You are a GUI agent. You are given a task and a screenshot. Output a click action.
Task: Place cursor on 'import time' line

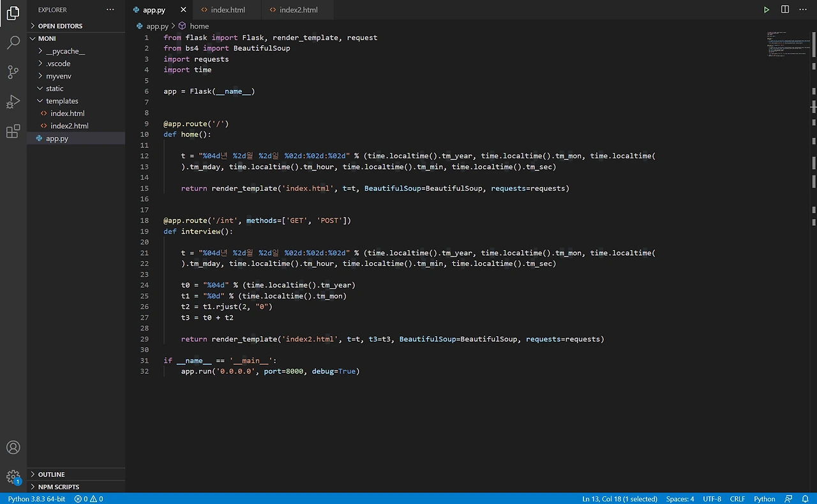[x=188, y=70]
